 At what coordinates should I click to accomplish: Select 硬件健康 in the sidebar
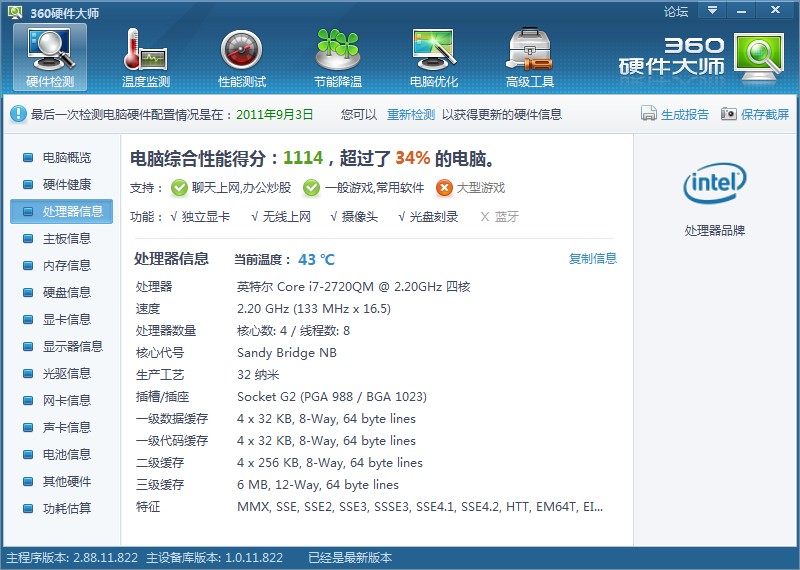[x=61, y=184]
